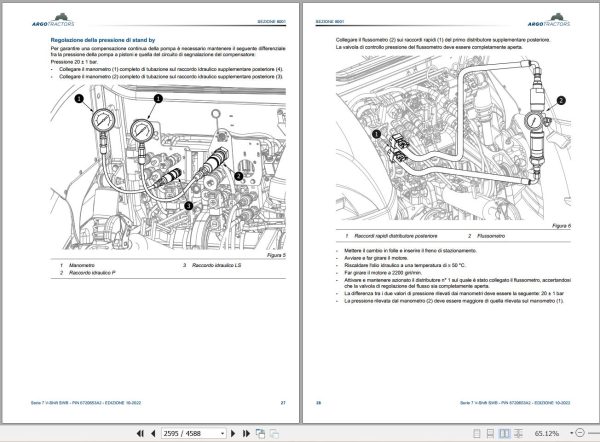Switch to continuous page view

click(x=490, y=434)
